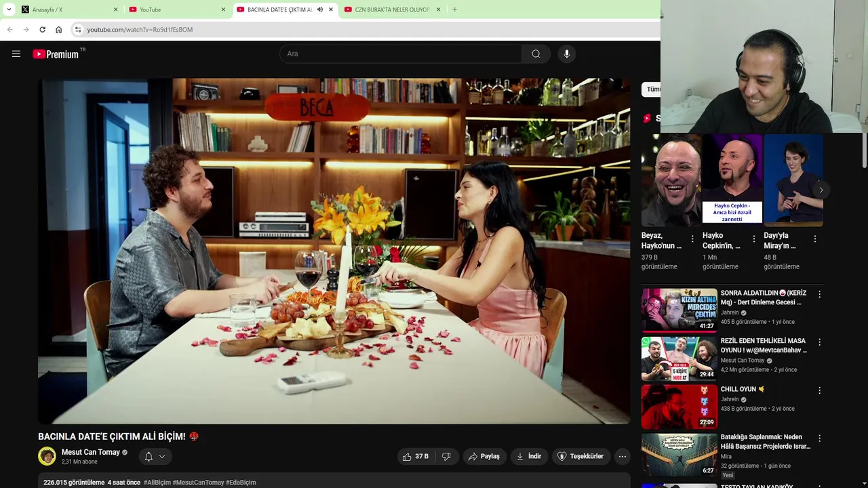Viewport: 868px width, 488px height.
Task: Open Batıklığa Saplanmak video thumbnail
Action: (x=679, y=455)
